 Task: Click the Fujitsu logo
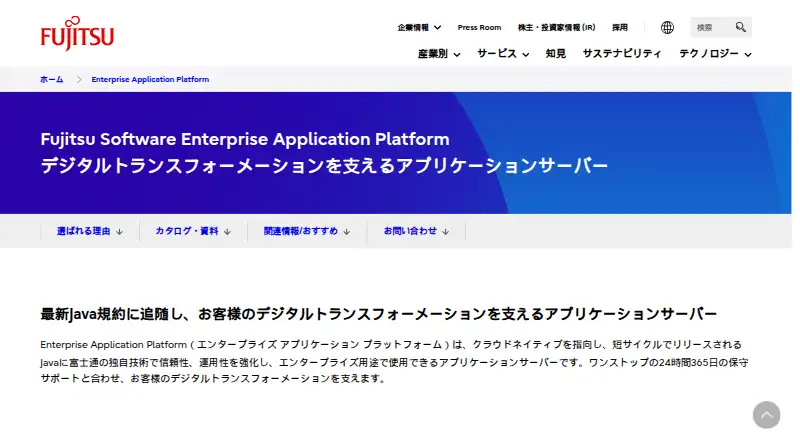click(x=77, y=34)
